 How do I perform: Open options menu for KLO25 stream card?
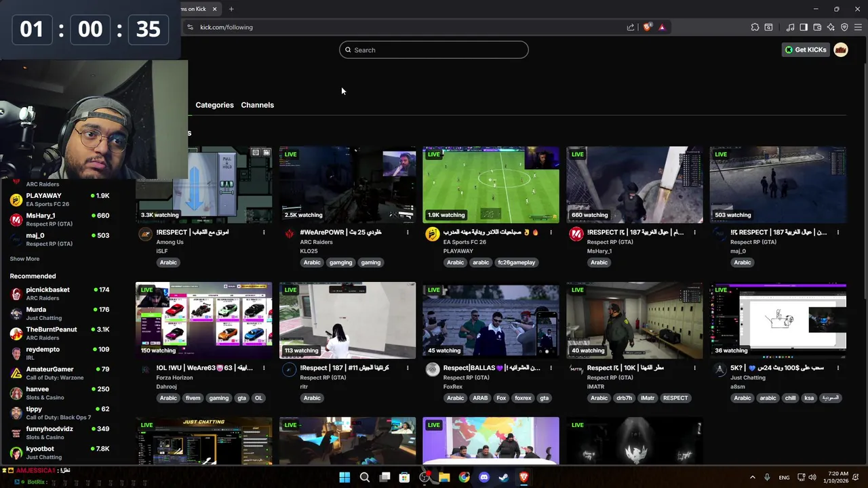tap(408, 232)
